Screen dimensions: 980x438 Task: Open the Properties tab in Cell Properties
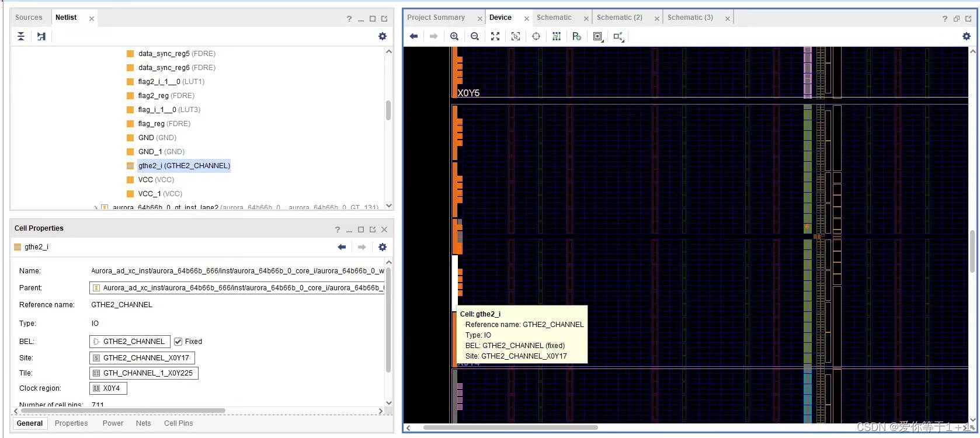point(71,423)
